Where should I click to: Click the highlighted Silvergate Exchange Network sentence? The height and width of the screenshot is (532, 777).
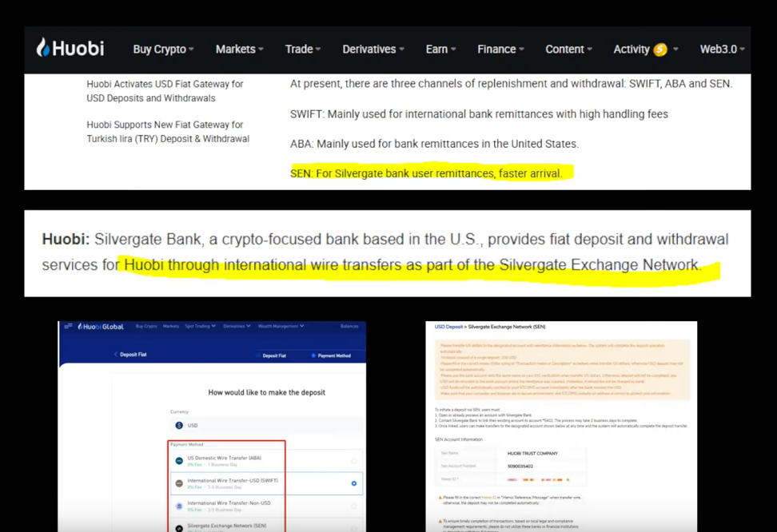(x=412, y=265)
